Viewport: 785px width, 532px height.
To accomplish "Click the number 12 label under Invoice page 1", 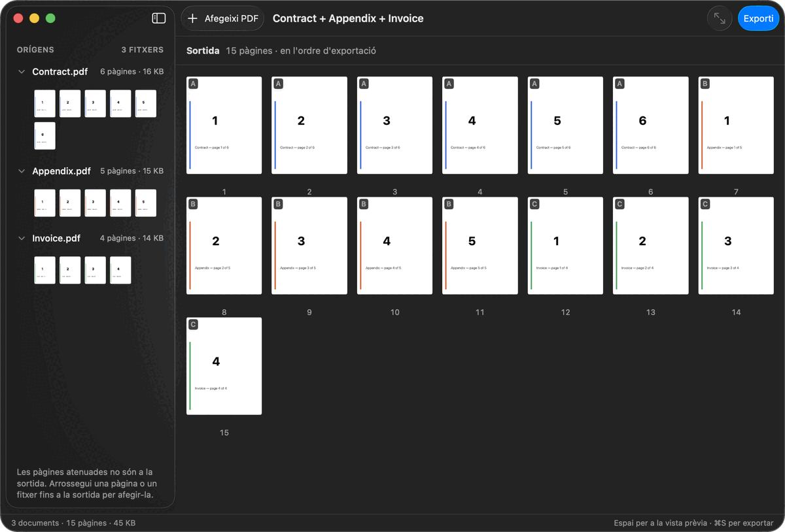I will pyautogui.click(x=566, y=312).
